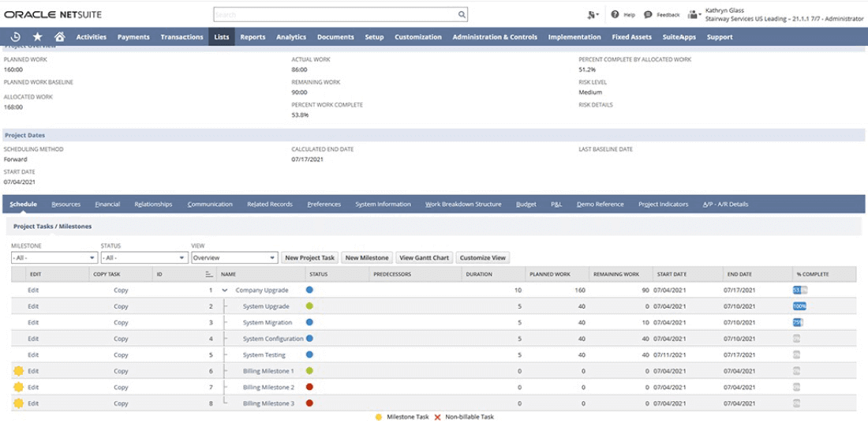Click Edit link for System Migration
Viewport: 868px width, 435px height.
tap(33, 323)
